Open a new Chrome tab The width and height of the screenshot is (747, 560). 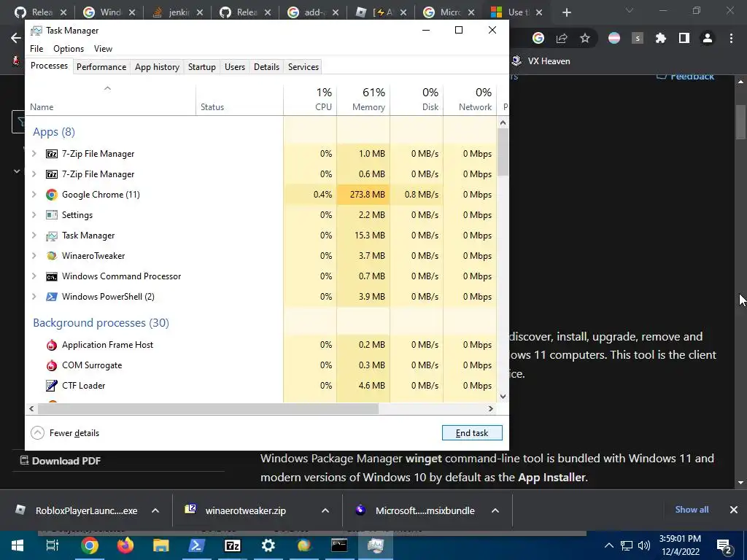pyautogui.click(x=566, y=12)
